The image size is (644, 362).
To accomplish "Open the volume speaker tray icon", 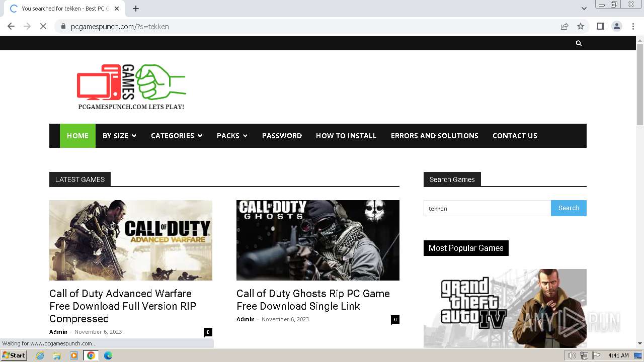I will [x=572, y=355].
